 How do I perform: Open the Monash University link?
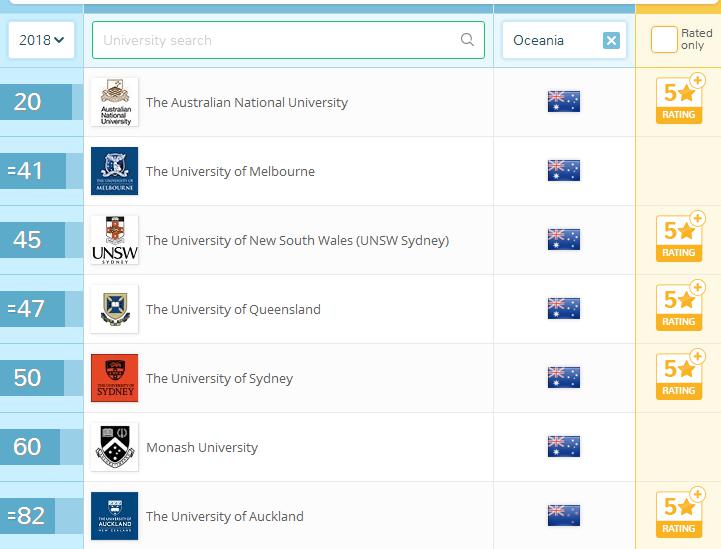202,447
